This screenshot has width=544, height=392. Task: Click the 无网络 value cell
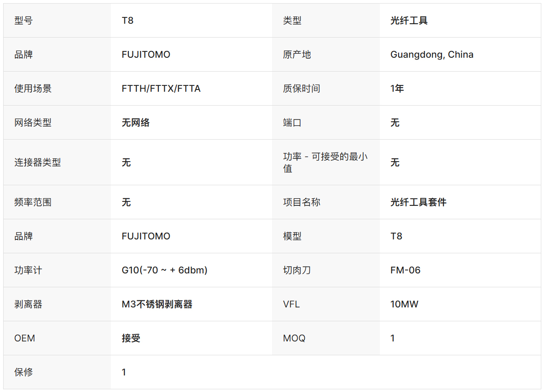[x=136, y=123]
